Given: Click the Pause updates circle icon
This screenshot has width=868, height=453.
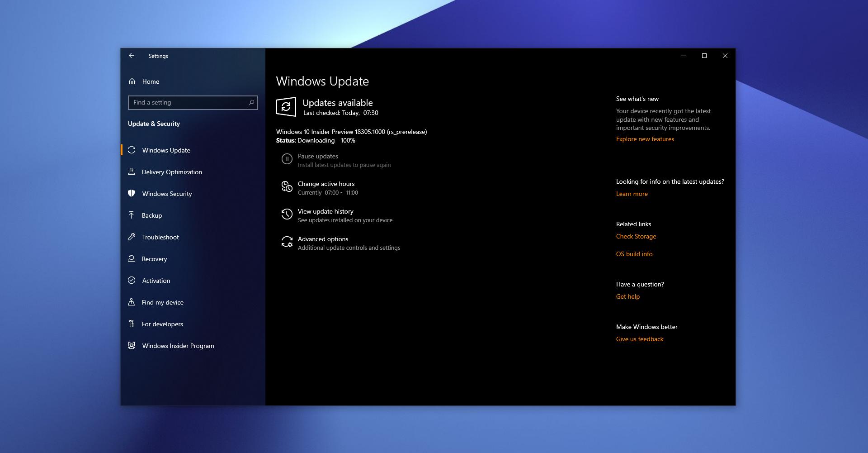Looking at the screenshot, I should (287, 159).
